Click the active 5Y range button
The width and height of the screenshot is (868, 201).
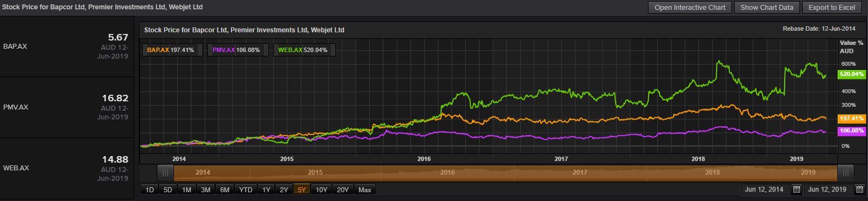click(x=302, y=189)
